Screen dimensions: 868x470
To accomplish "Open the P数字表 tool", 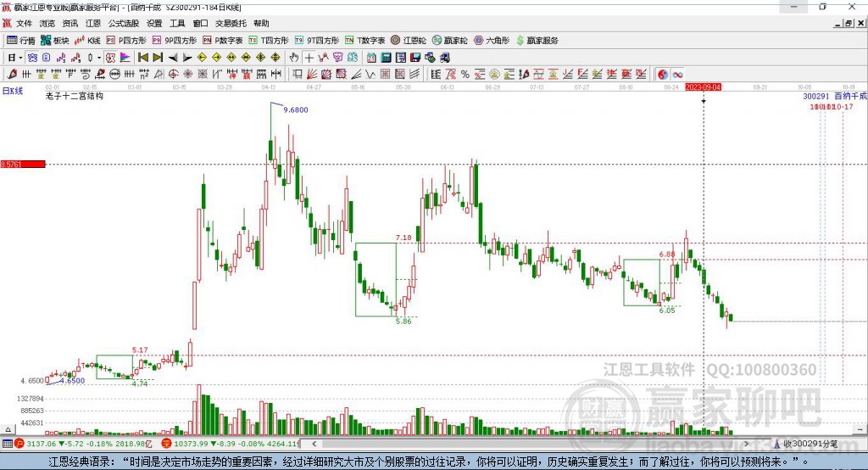I will [x=223, y=41].
